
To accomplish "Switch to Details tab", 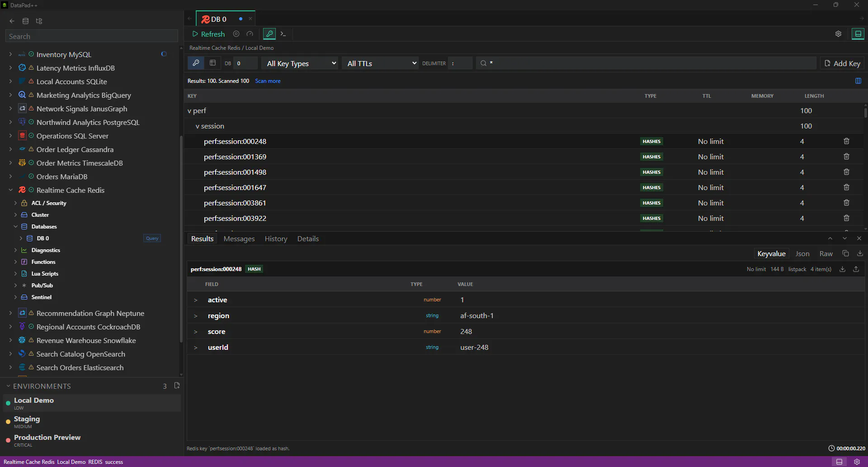I will tap(308, 238).
